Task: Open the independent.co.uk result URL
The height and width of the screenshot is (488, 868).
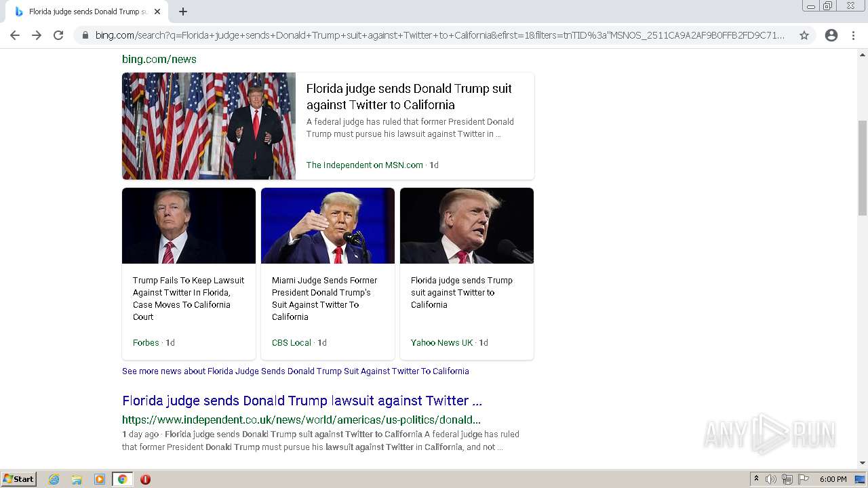Action: pos(301,420)
